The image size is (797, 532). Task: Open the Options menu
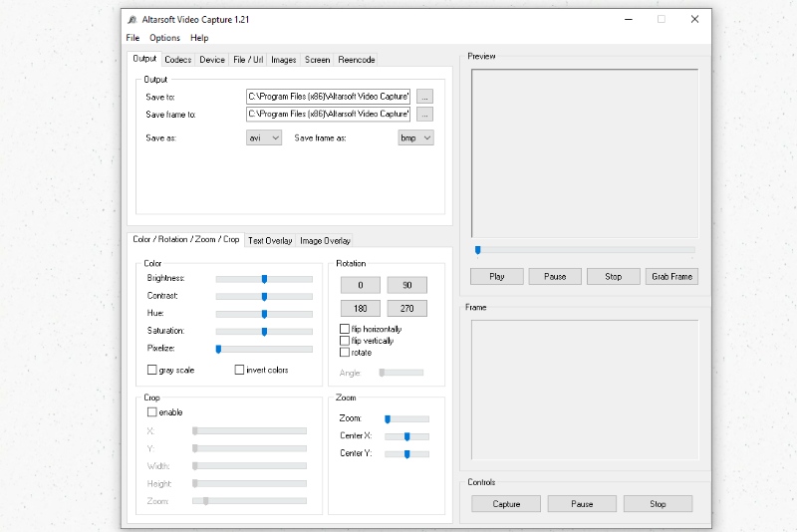pyautogui.click(x=164, y=38)
